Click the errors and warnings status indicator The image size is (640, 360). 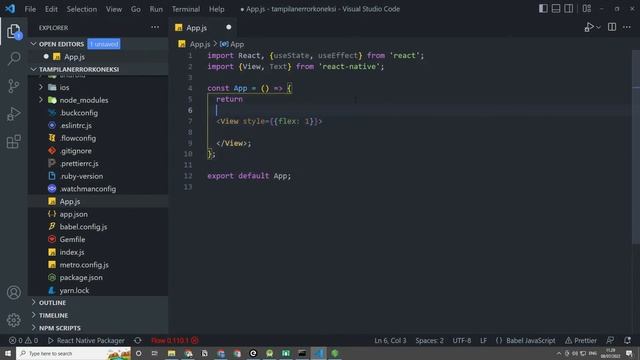coord(24,340)
